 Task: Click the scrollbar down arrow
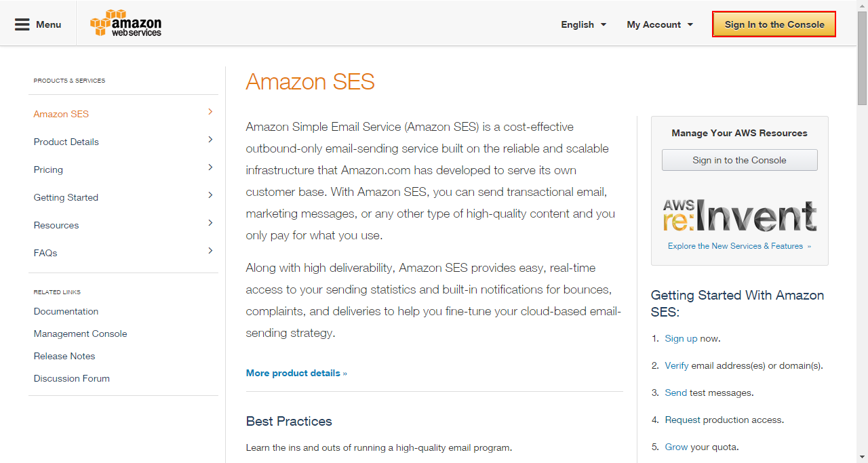863,457
